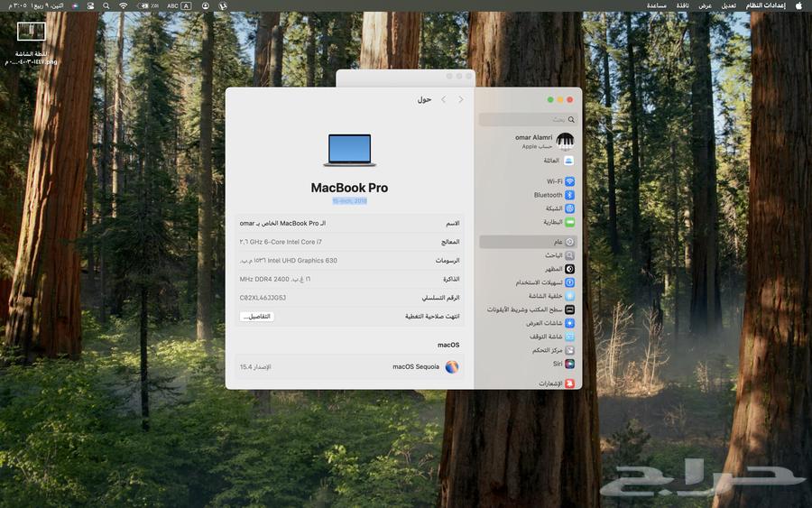This screenshot has height=508, width=812.
Task: Open View (عرض) menu
Action: 705,5
